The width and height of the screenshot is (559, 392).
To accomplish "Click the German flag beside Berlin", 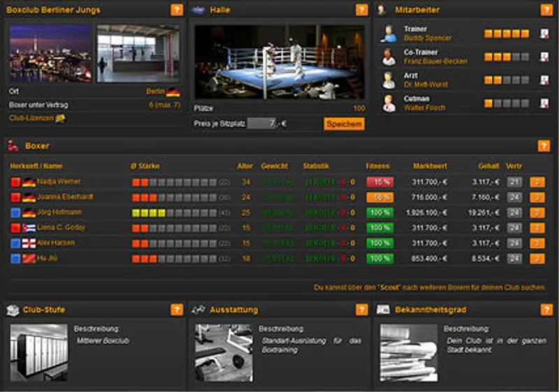I will point(173,92).
